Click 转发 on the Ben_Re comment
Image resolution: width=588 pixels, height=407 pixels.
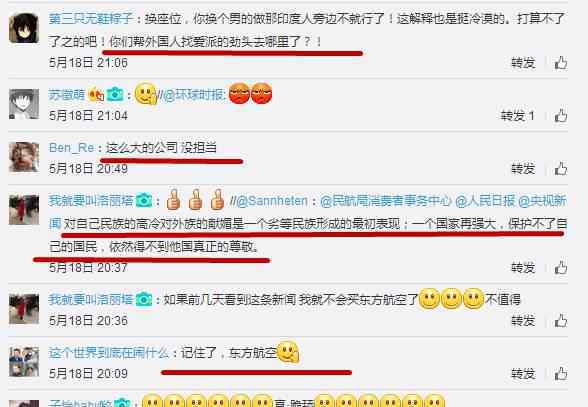(523, 168)
